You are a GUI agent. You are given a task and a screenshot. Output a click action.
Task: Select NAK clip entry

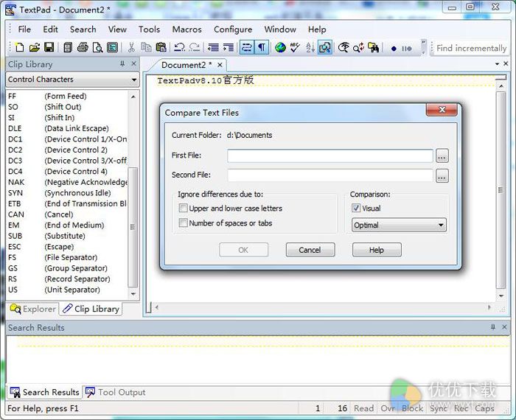(x=68, y=182)
